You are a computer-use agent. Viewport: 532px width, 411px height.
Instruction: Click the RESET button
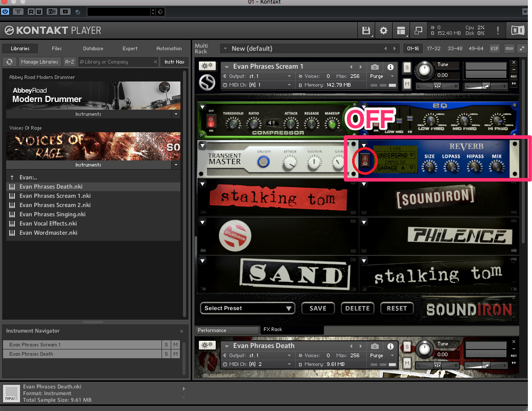coord(397,309)
